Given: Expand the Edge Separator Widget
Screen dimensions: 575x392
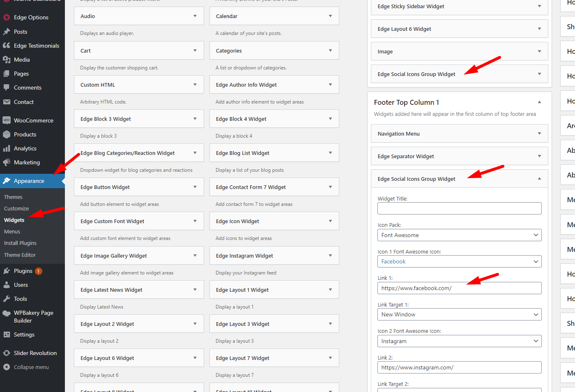Looking at the screenshot, I should pos(539,156).
